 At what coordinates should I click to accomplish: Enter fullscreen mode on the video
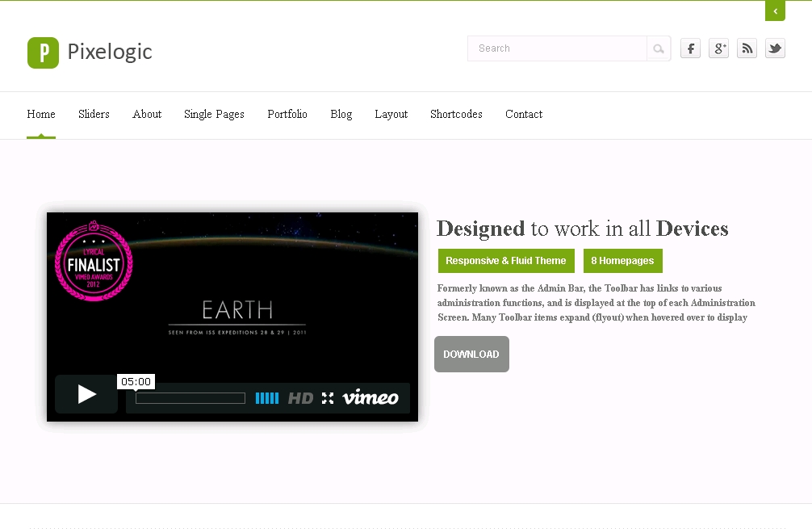click(x=328, y=398)
